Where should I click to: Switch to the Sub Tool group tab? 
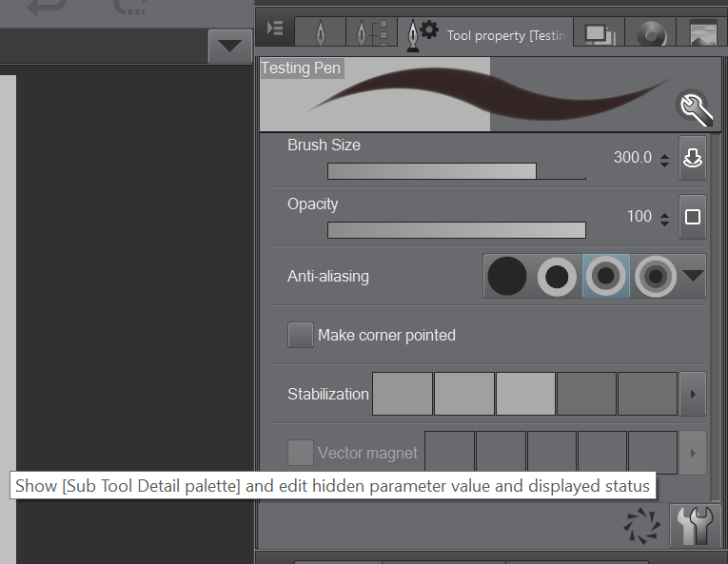click(371, 32)
